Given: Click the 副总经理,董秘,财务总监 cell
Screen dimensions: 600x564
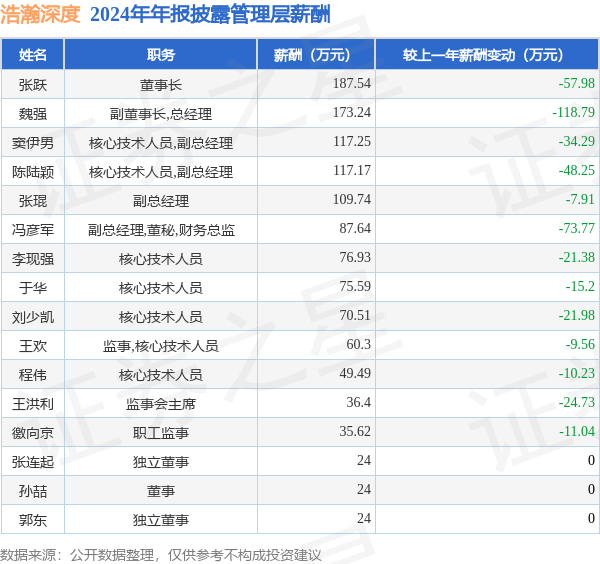Looking at the screenshot, I should [161, 230].
